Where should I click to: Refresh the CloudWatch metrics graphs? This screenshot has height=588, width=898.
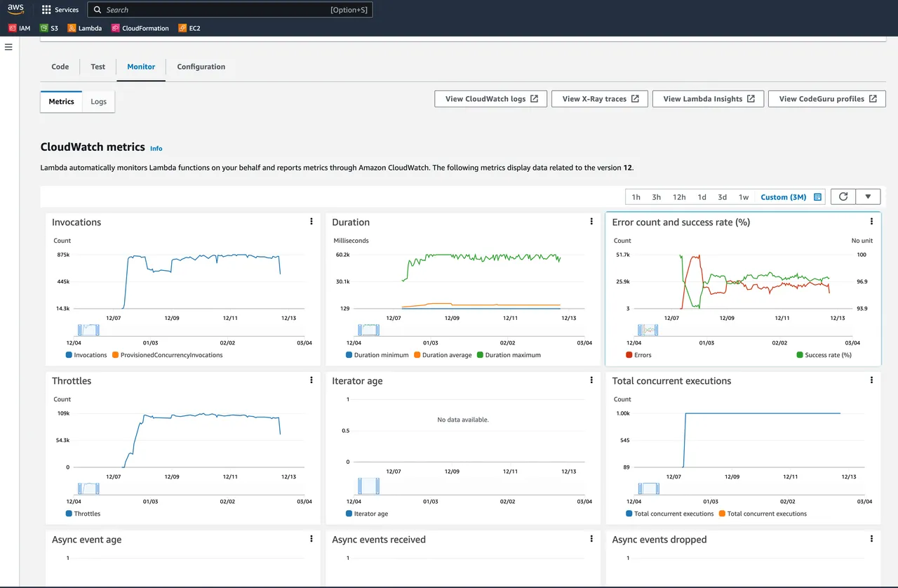click(843, 197)
